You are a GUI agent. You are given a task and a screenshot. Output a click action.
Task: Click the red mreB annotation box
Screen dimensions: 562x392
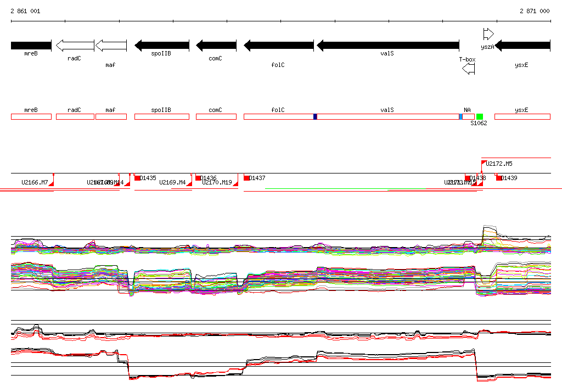[31, 116]
